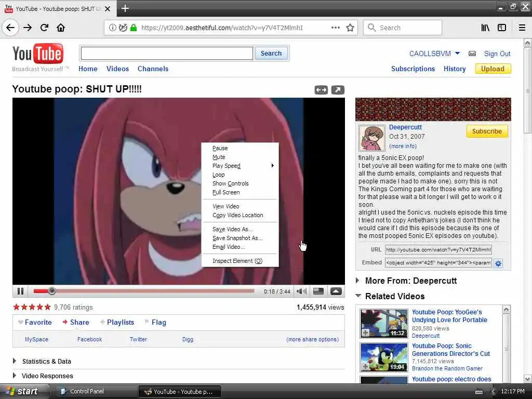Image resolution: width=532 pixels, height=399 pixels.
Task: Open the Videos navigation link
Action: pyautogui.click(x=117, y=69)
